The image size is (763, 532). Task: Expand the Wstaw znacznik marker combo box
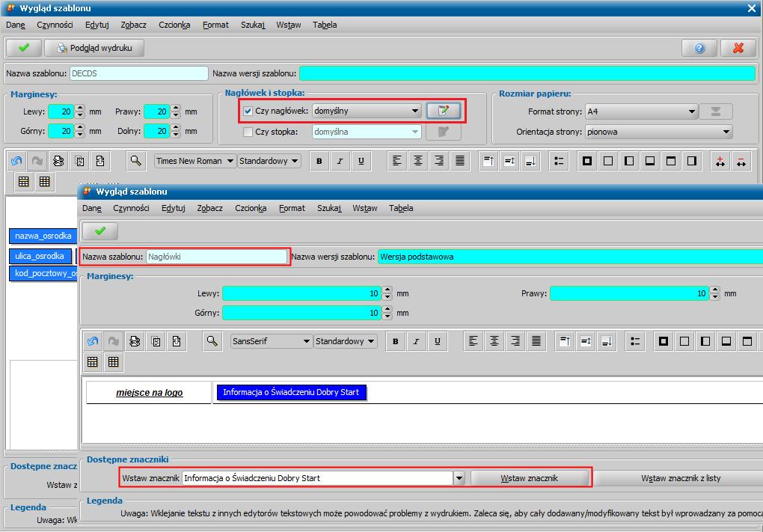point(459,478)
